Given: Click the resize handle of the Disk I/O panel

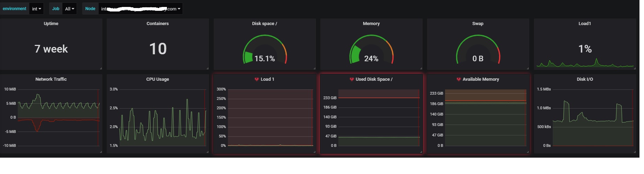Looking at the screenshot, I should [635, 152].
